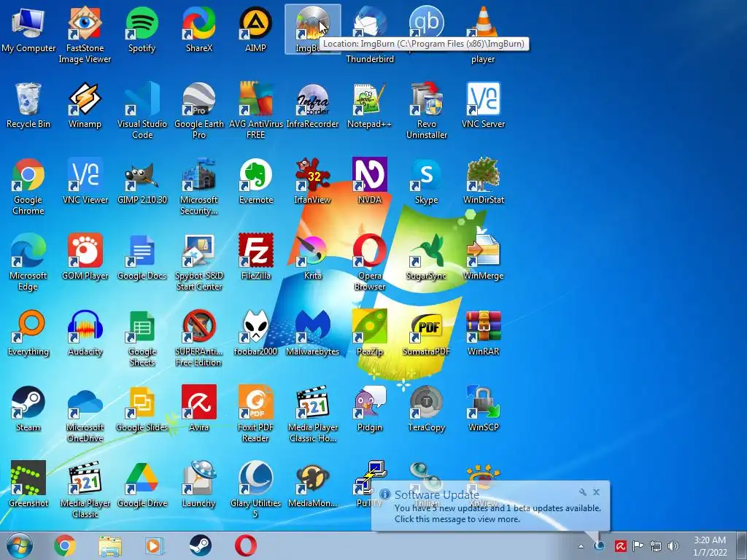Open the Windows Start button
Image resolution: width=747 pixels, height=560 pixels.
(x=20, y=545)
